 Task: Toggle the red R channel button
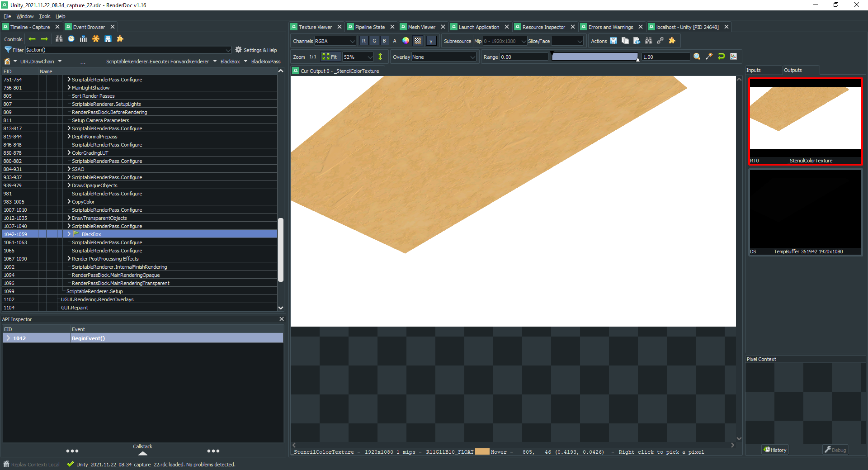(x=363, y=41)
